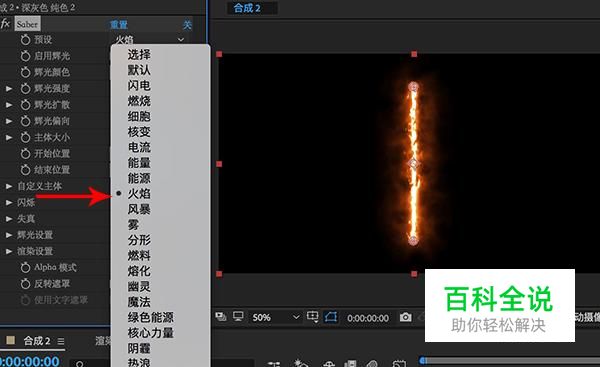The height and width of the screenshot is (367, 600).
Task: Click the blue timeline current-time 0:00:00:00
Action: 30,361
